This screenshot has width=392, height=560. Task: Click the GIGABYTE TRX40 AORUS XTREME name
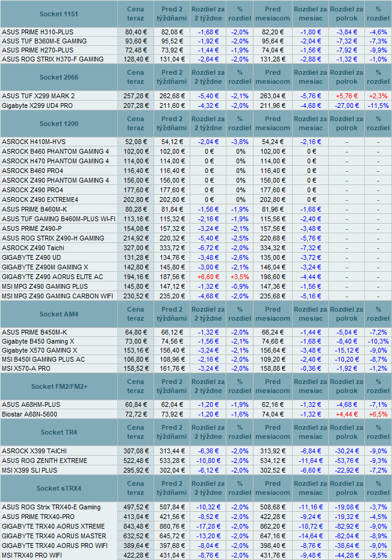click(53, 526)
